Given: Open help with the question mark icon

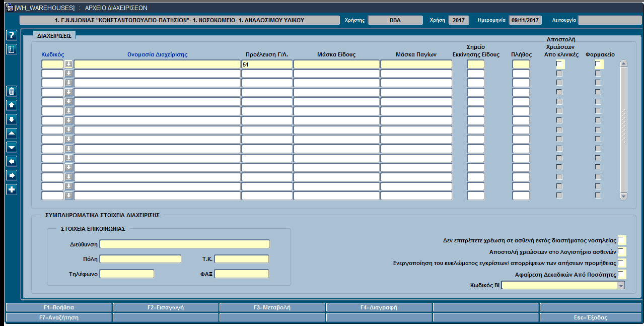Looking at the screenshot, I should (x=12, y=35).
